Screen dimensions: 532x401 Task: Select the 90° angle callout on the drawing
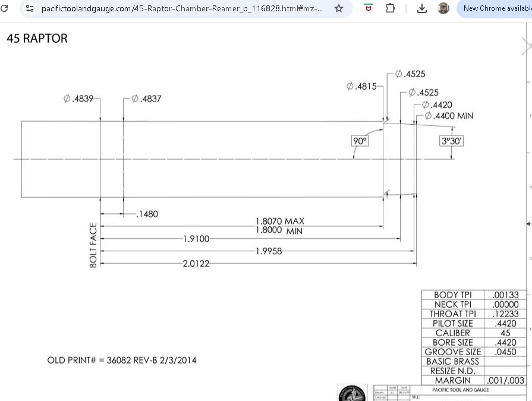point(359,141)
